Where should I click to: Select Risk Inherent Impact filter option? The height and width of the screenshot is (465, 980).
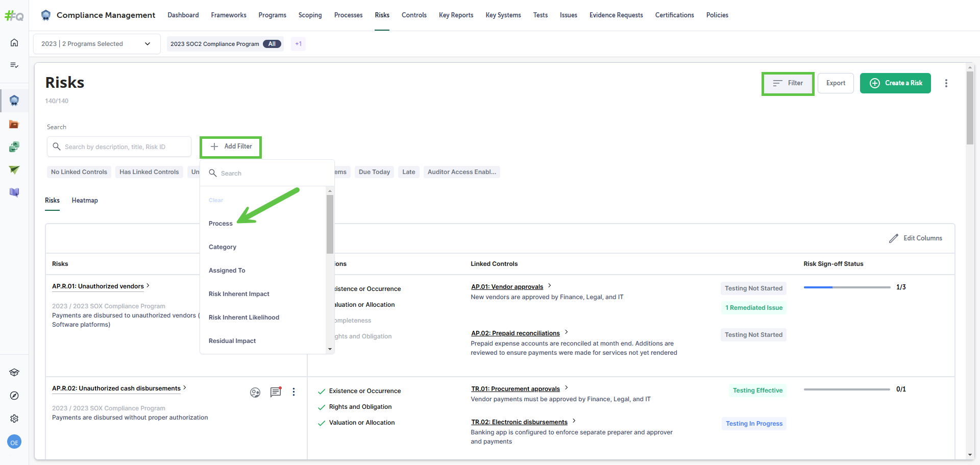tap(239, 294)
